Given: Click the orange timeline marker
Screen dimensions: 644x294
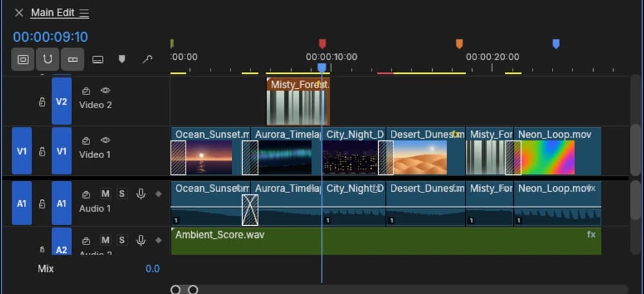Looking at the screenshot, I should tap(459, 44).
